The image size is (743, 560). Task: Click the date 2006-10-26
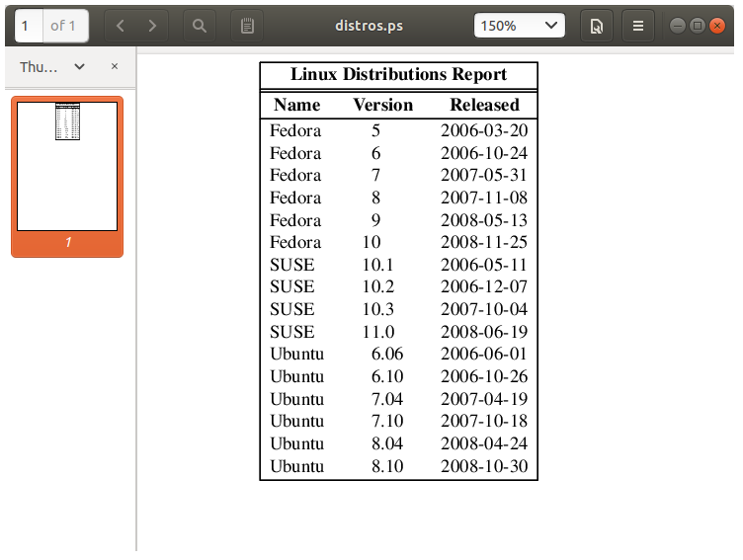[484, 376]
